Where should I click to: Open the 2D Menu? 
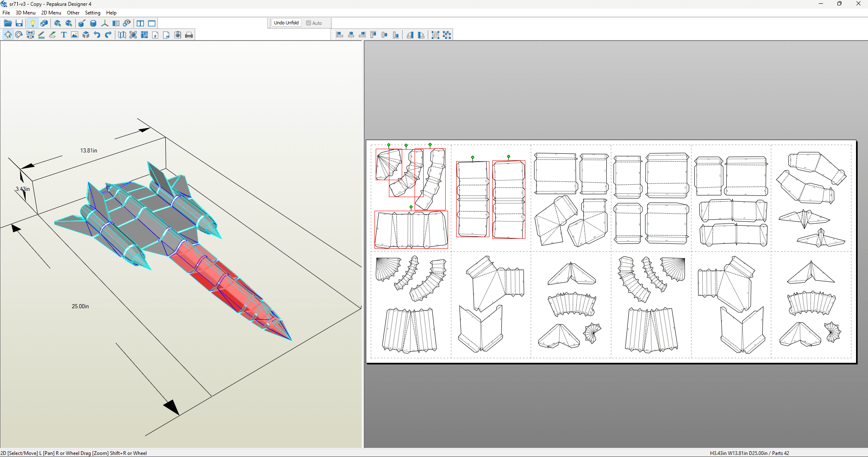pos(51,12)
